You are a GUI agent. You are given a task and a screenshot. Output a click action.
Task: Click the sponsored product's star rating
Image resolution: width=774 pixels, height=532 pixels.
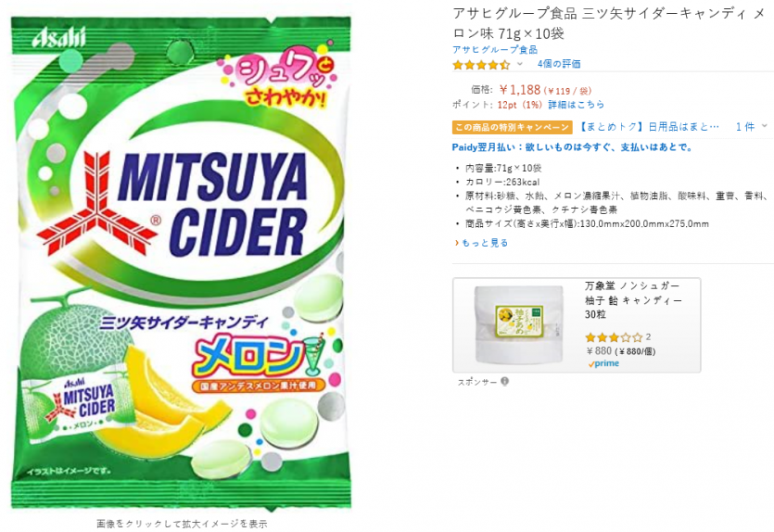click(x=613, y=337)
